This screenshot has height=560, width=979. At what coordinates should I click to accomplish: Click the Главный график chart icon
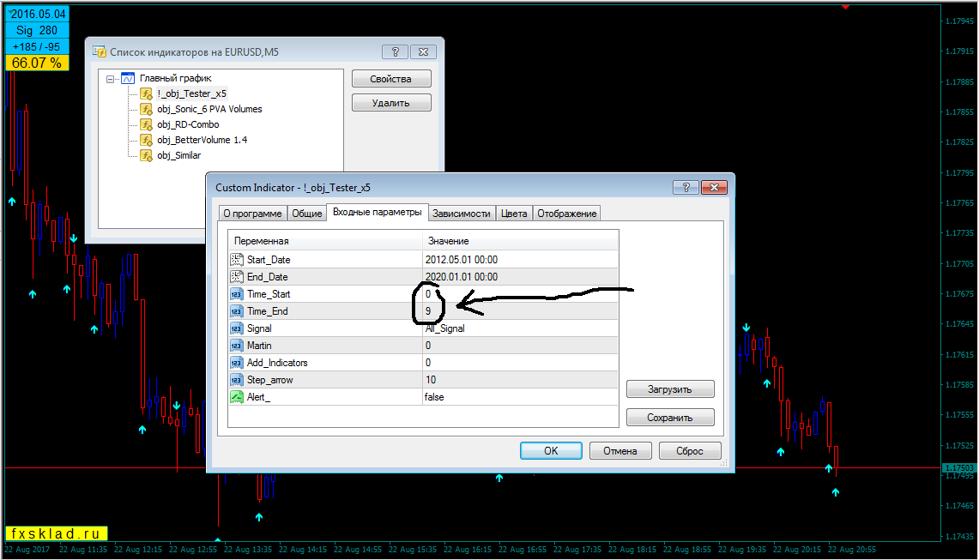128,78
